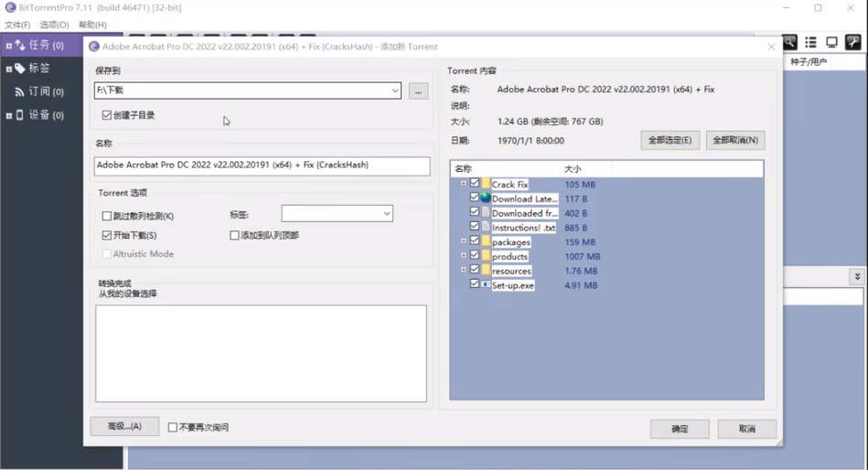Screen dimensions: 868x470
Task: Click the tag icon next to 标签
Action: click(x=20, y=68)
